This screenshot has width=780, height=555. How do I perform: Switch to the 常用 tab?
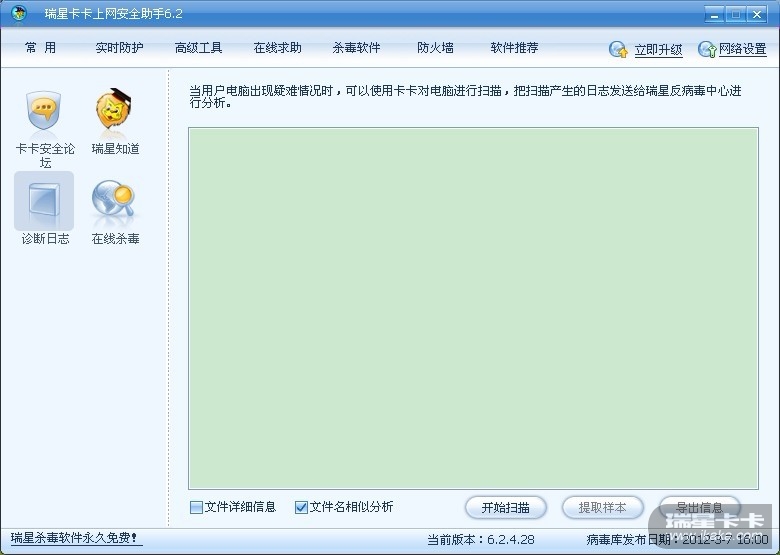click(40, 48)
